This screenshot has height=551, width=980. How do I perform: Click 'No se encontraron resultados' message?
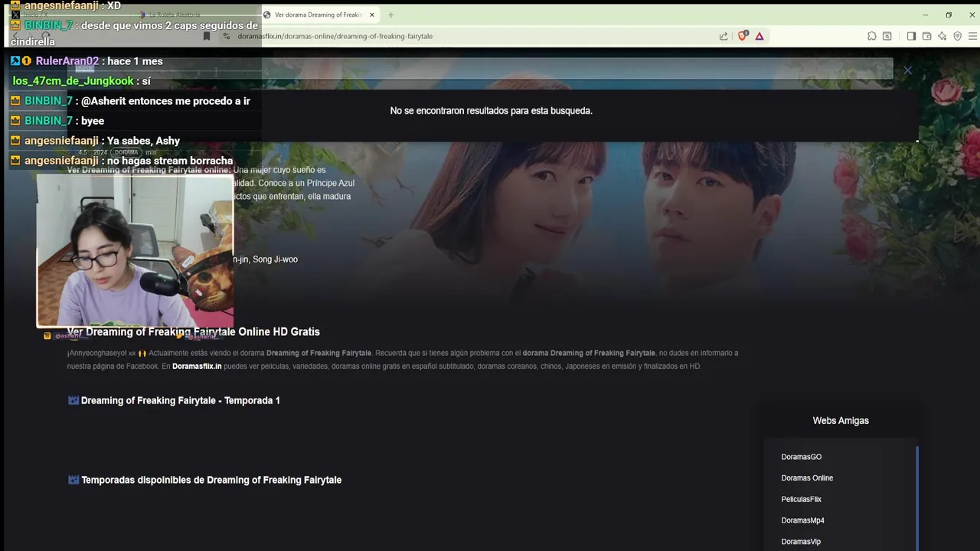[491, 111]
